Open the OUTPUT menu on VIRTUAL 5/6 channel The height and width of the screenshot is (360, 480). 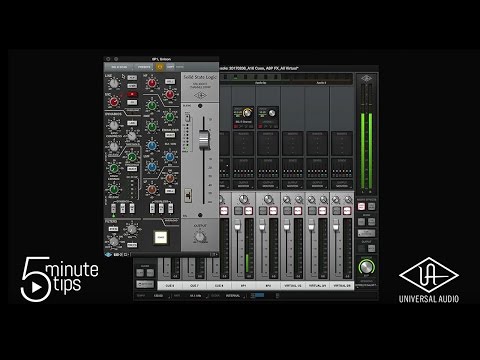coord(342,184)
